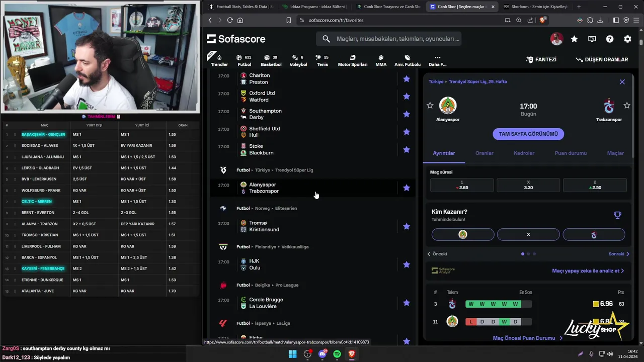Toggle favorite star for Alanyaspor - Trabzonspor row
Viewport: 644px width, 362px height.
pos(407,188)
